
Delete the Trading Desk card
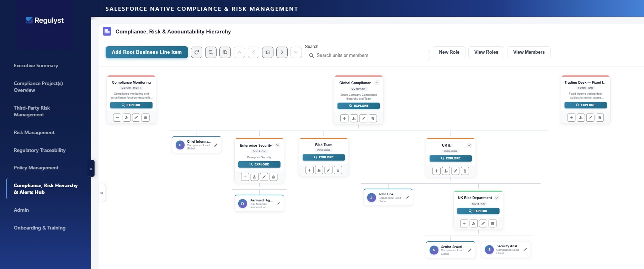600,118
